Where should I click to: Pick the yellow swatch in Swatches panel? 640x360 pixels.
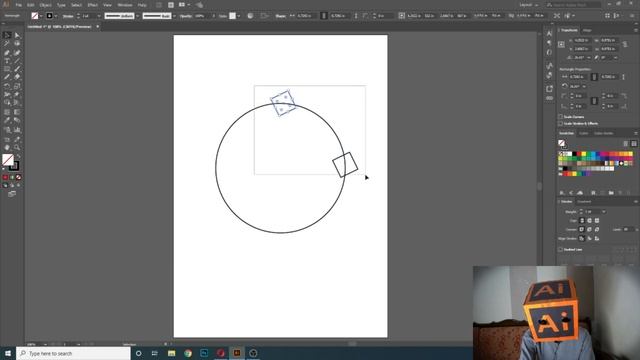pyautogui.click(x=583, y=154)
